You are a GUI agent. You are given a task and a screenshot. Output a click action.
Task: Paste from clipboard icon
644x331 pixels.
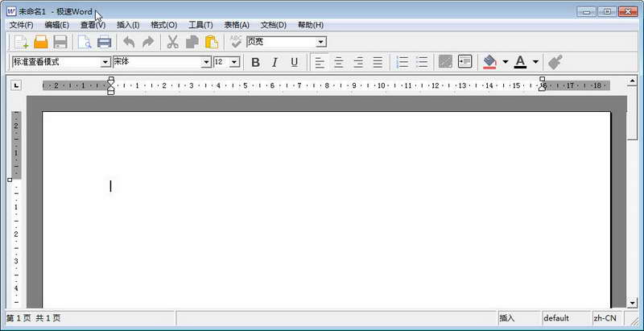point(212,42)
